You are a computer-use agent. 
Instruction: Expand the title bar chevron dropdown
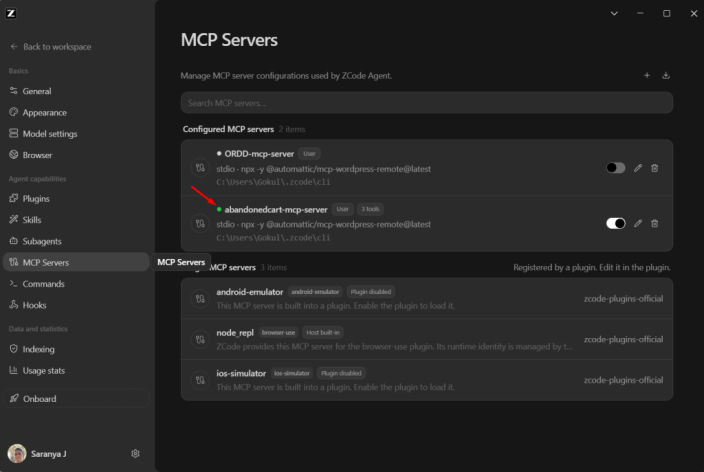coord(614,13)
